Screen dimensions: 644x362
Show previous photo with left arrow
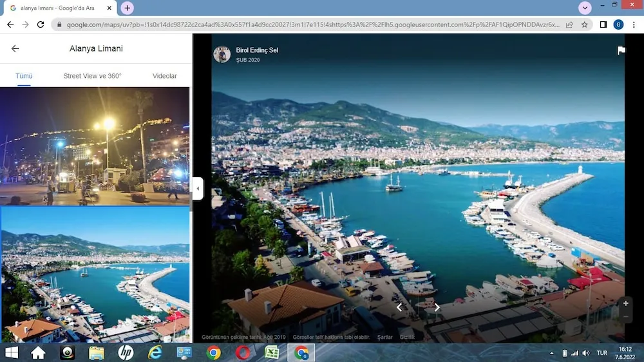tap(399, 307)
